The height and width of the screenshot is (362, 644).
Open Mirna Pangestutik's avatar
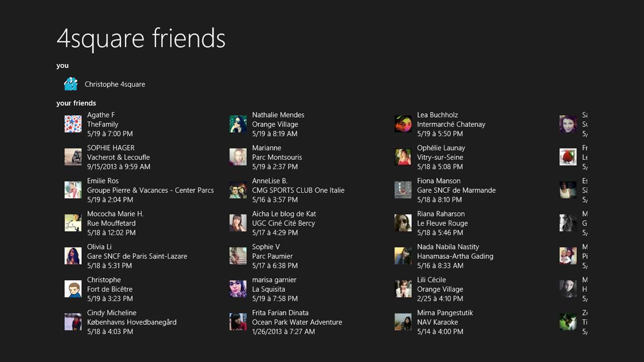click(403, 322)
